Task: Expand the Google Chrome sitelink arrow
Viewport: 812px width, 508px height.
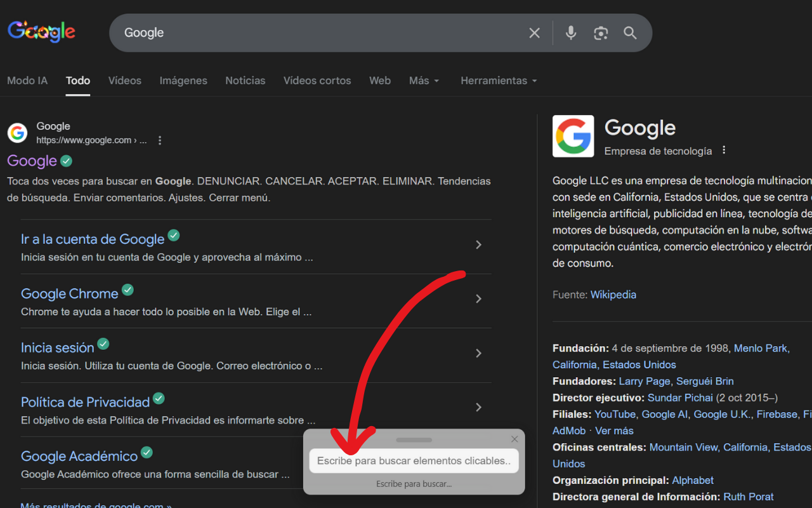Action: coord(478,299)
